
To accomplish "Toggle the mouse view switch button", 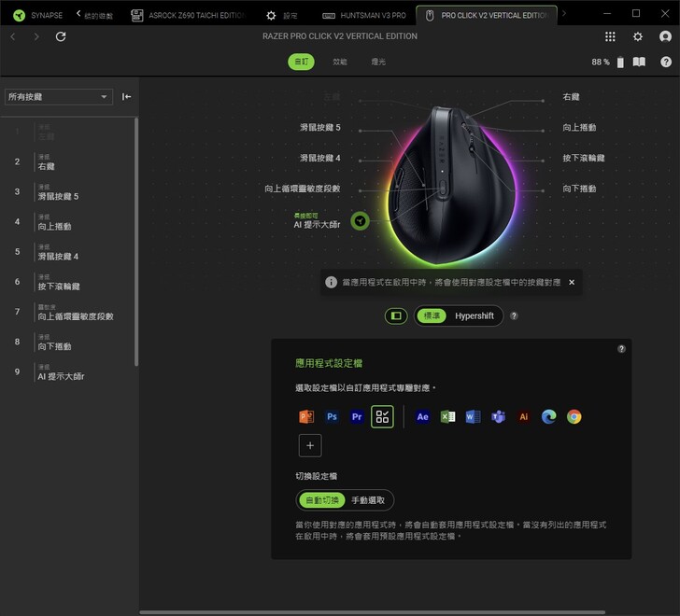I will (x=396, y=315).
